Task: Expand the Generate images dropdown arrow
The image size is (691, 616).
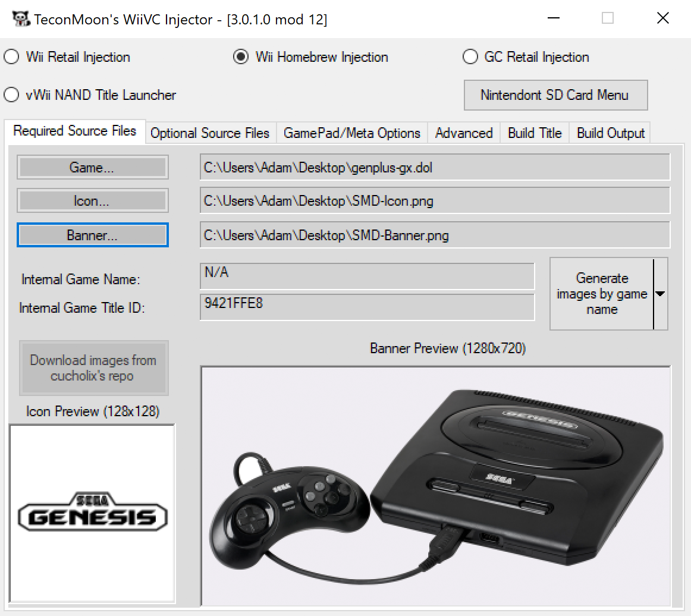Action: (660, 294)
